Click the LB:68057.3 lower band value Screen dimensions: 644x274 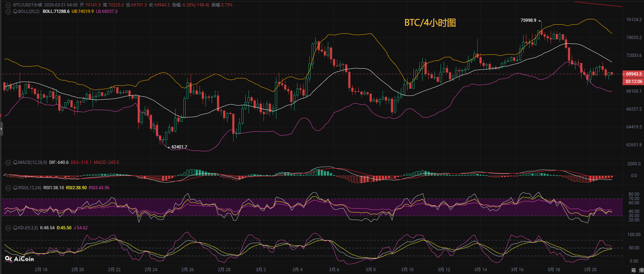(107, 11)
